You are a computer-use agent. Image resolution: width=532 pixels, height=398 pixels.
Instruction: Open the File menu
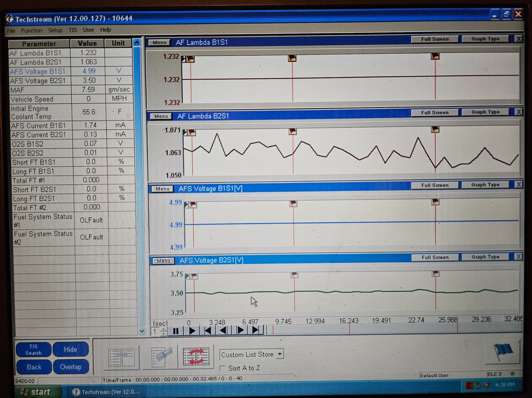coord(11,31)
